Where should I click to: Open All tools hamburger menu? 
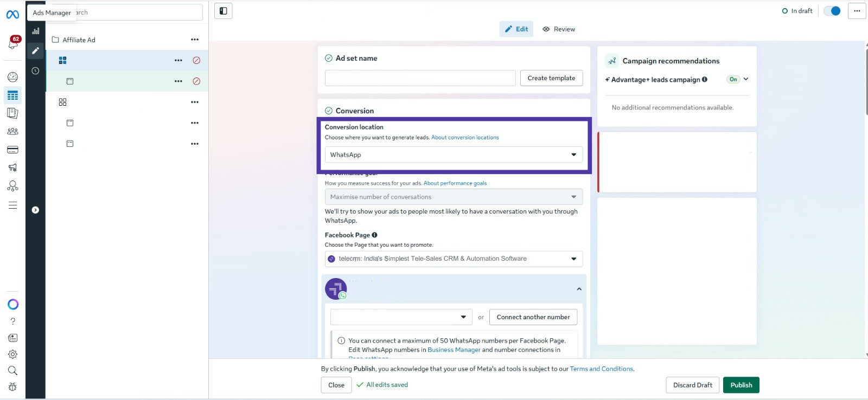pos(12,205)
